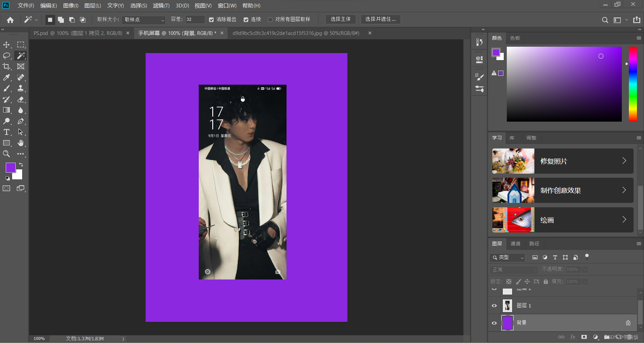Choose Add to selection mode
This screenshot has height=343, width=644.
[61, 20]
